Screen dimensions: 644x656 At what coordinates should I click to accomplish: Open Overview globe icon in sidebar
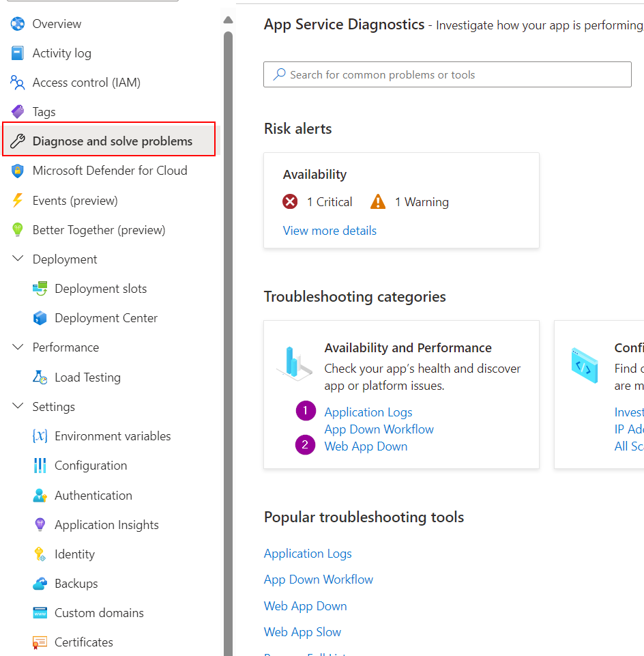(18, 24)
